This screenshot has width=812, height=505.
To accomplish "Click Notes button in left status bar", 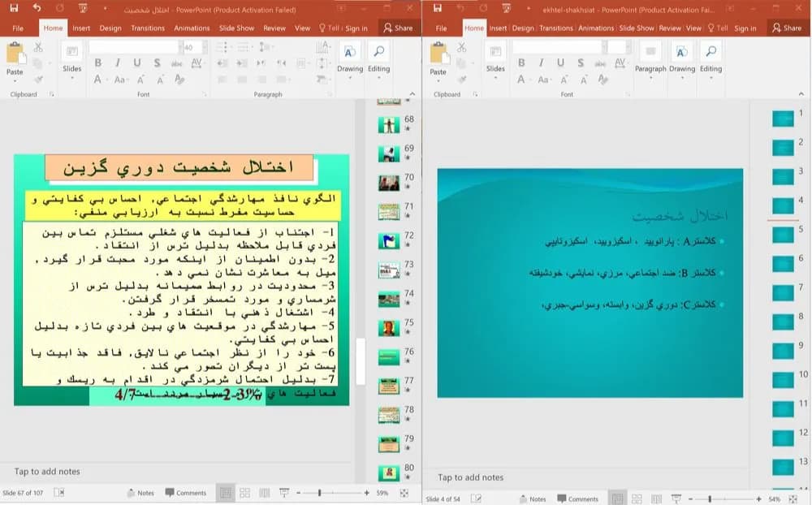I will 140,493.
